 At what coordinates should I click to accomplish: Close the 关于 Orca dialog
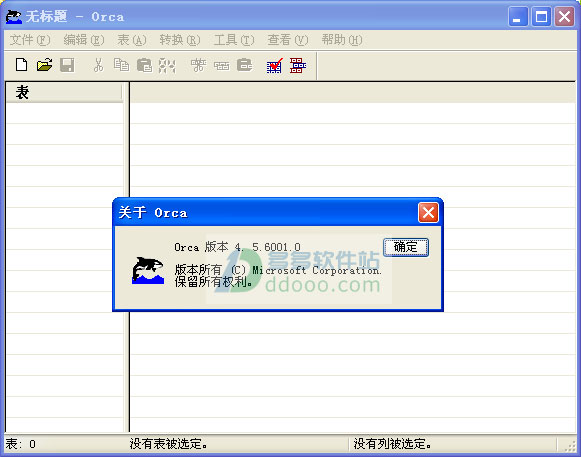point(428,213)
